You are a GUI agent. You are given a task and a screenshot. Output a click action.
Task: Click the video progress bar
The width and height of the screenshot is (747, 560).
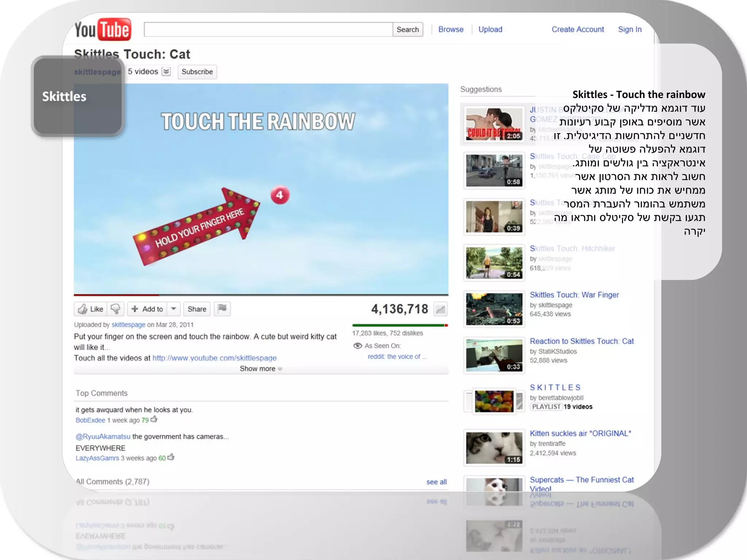261,295
